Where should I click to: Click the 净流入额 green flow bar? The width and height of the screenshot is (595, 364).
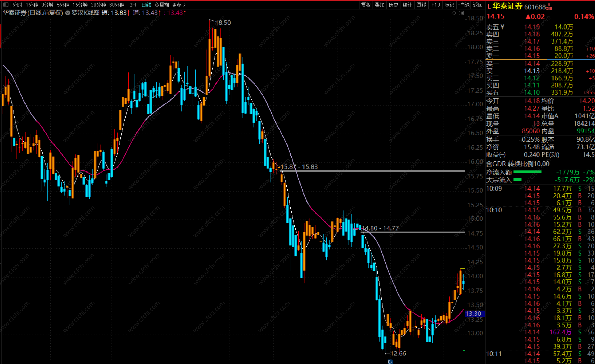pyautogui.click(x=527, y=172)
